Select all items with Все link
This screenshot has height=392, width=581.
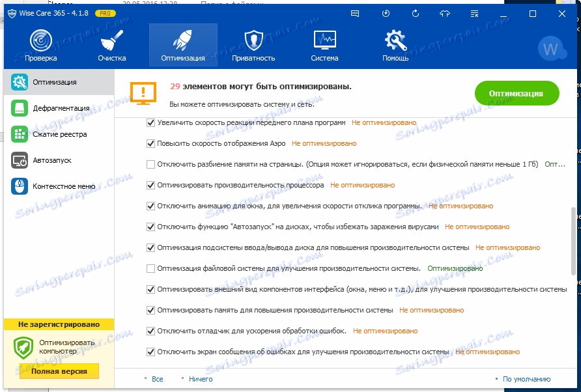coord(158,379)
